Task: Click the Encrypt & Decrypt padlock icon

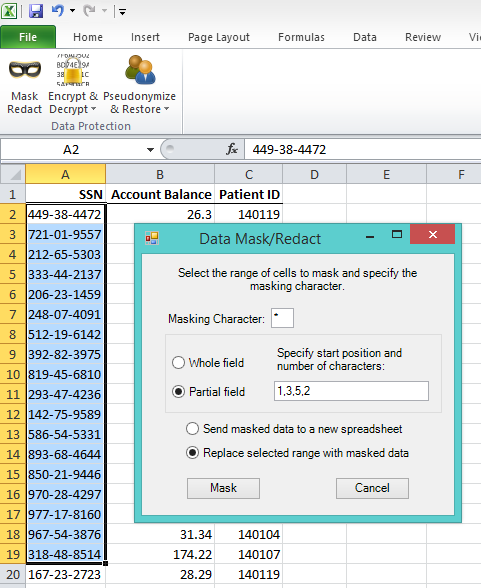Action: (x=73, y=70)
